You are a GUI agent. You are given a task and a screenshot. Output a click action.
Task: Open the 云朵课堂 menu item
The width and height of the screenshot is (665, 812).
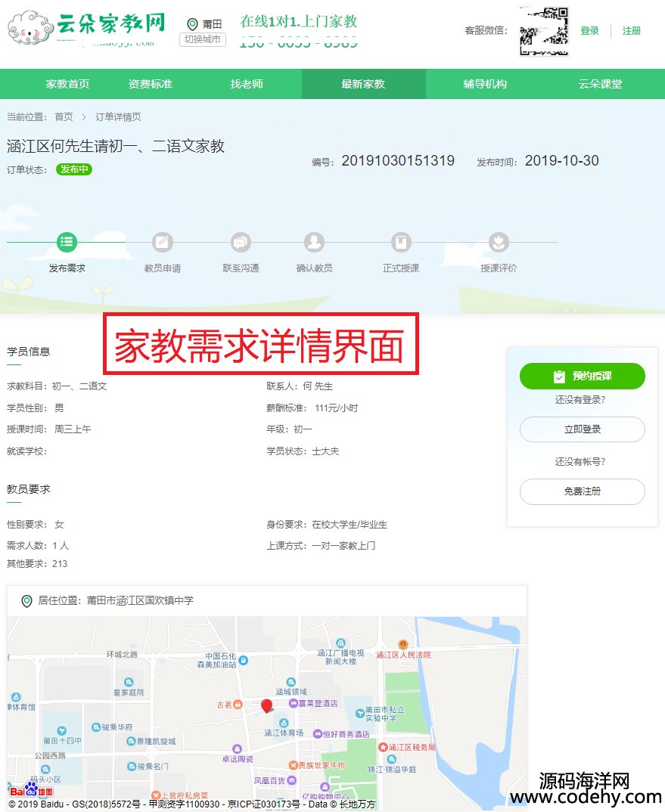coord(600,84)
